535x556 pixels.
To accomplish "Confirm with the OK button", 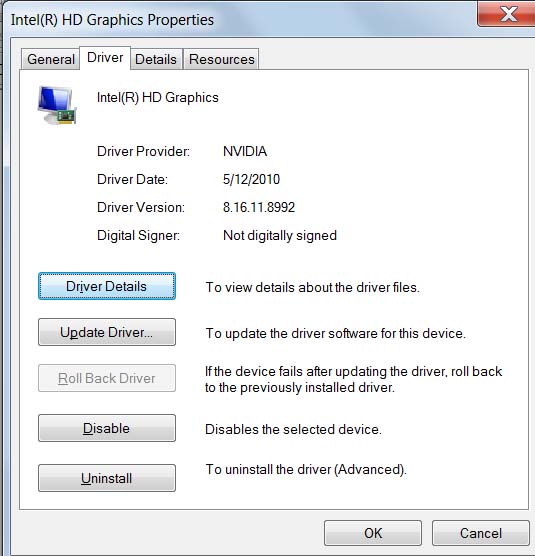I will coord(373,533).
